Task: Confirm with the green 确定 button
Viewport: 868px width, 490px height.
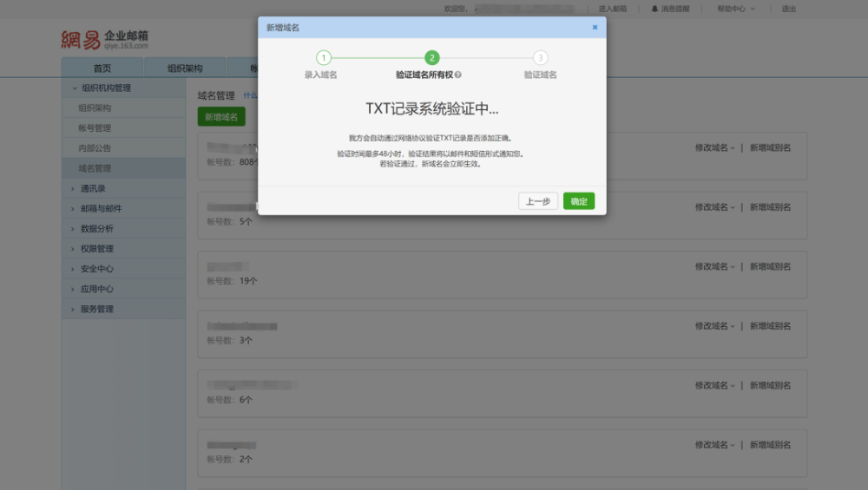Action: pos(578,201)
